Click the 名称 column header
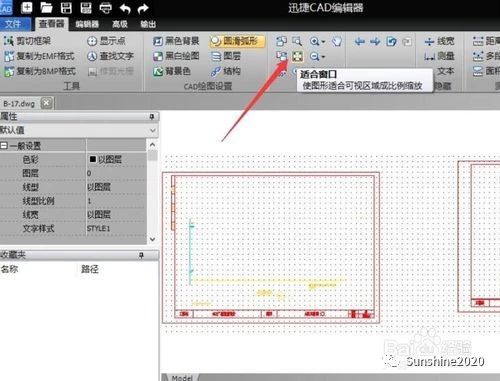Image resolution: width=500 pixels, height=381 pixels. [9, 269]
